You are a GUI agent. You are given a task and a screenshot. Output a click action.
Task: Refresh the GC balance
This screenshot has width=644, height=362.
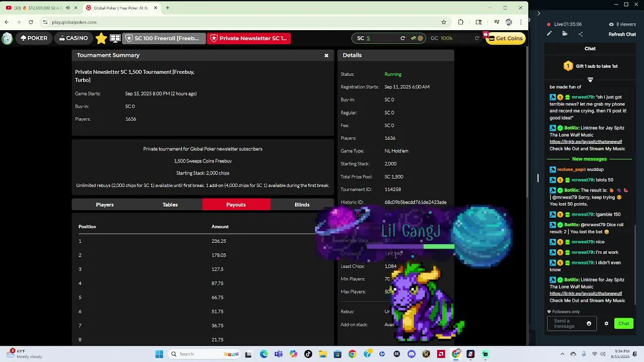pos(477,38)
